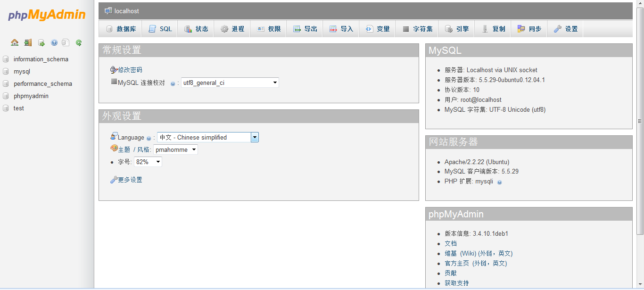Image resolution: width=644 pixels, height=290 pixels.
Task: Go to the 权限 tab
Action: [269, 29]
